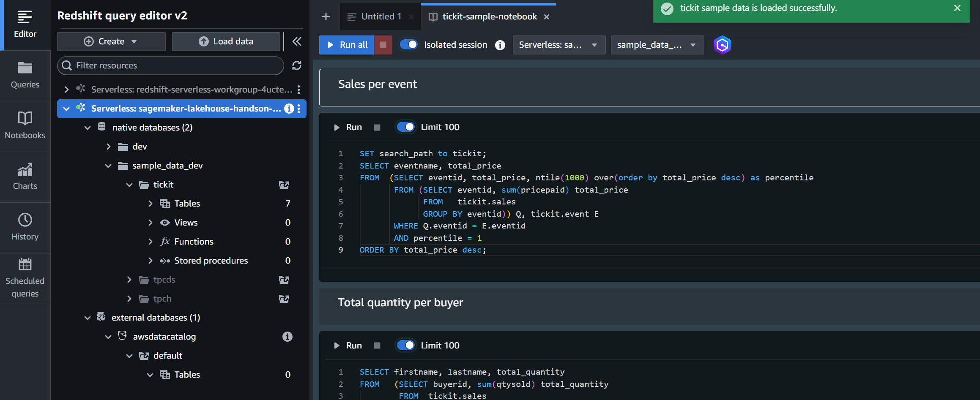Image resolution: width=980 pixels, height=400 pixels.
Task: Collapse the tickit schema
Action: click(129, 185)
